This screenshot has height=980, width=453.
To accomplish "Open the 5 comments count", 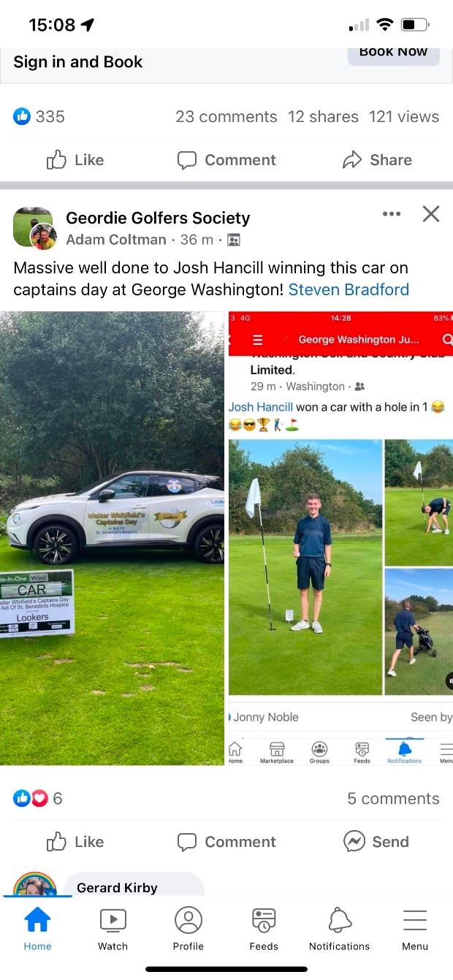I will [x=393, y=799].
